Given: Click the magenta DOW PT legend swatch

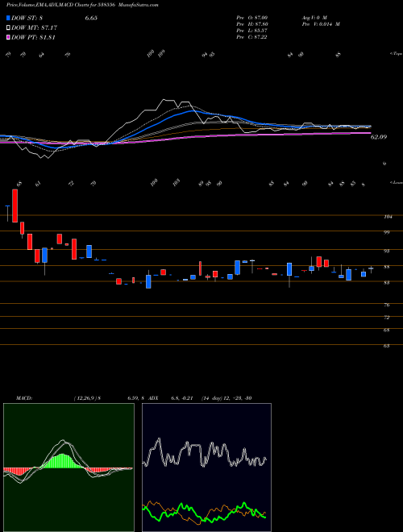Looking at the screenshot, I should tap(9, 37).
